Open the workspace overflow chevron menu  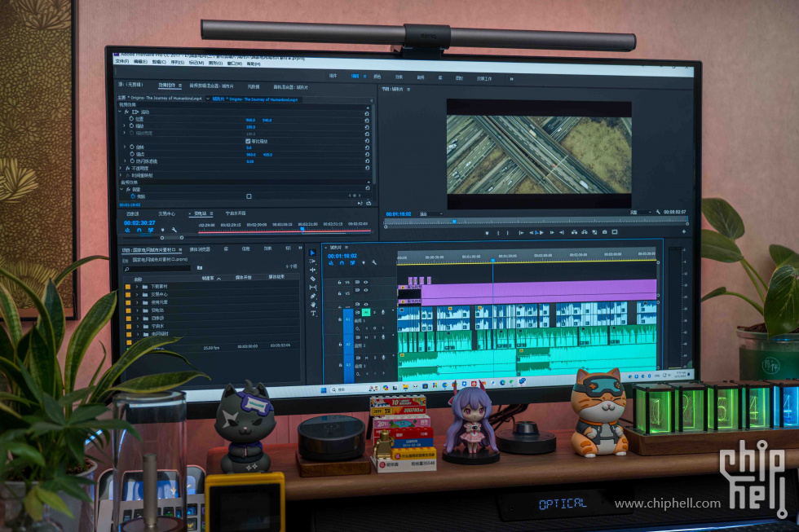[x=511, y=79]
